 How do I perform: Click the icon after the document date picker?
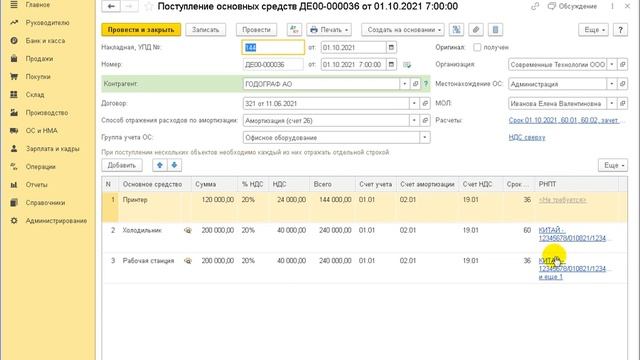click(x=407, y=64)
